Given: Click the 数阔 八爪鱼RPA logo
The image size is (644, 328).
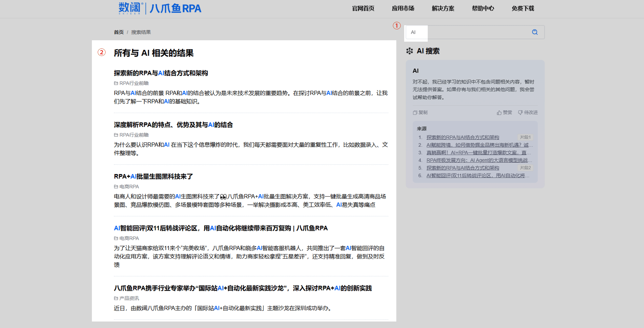Looking at the screenshot, I should [160, 8].
